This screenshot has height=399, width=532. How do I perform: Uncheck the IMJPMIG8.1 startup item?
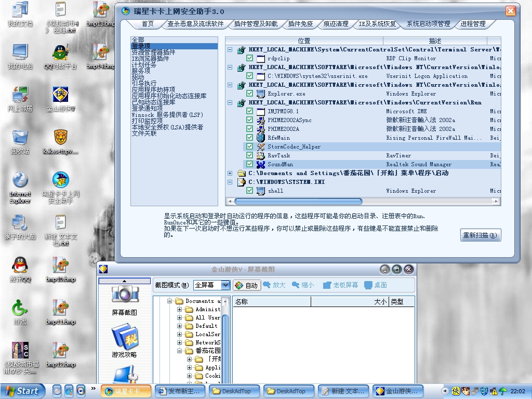249,111
